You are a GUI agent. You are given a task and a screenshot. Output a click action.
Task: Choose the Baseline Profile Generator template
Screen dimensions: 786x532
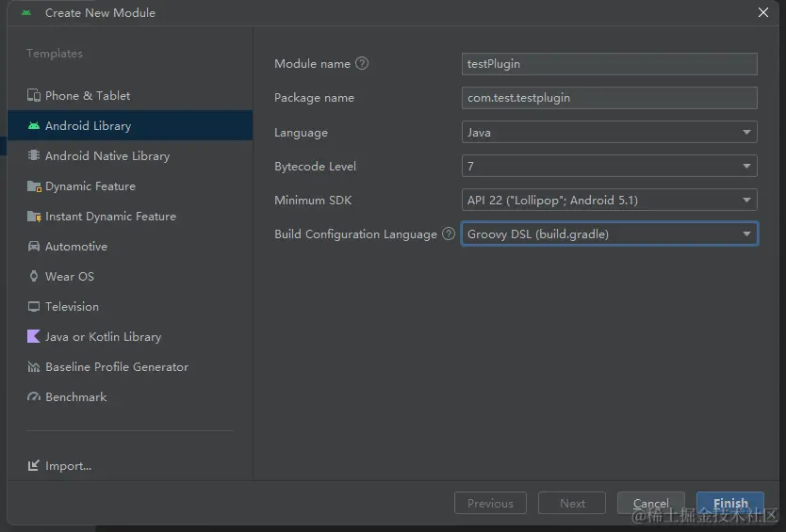tap(117, 367)
